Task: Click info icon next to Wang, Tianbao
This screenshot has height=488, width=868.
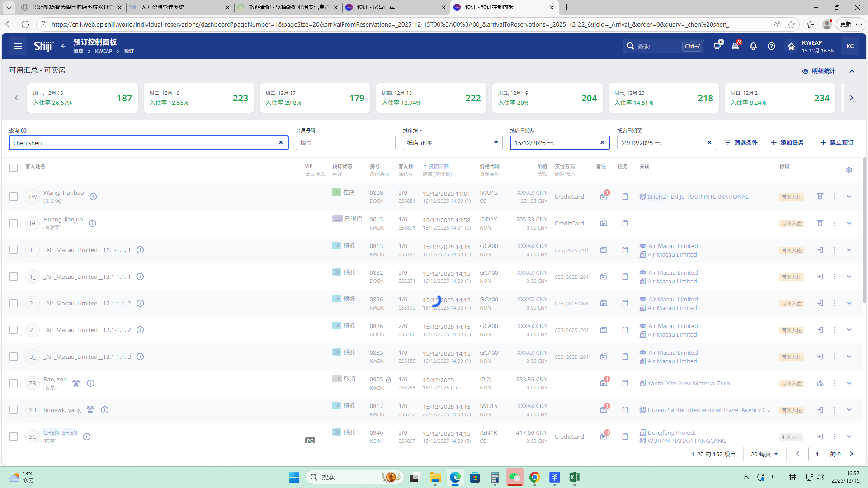Action: (x=93, y=197)
